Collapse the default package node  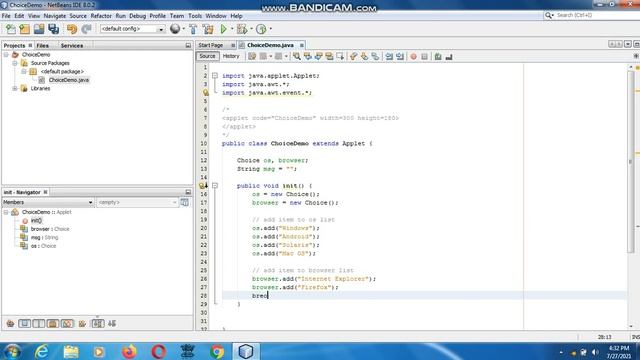click(x=24, y=71)
